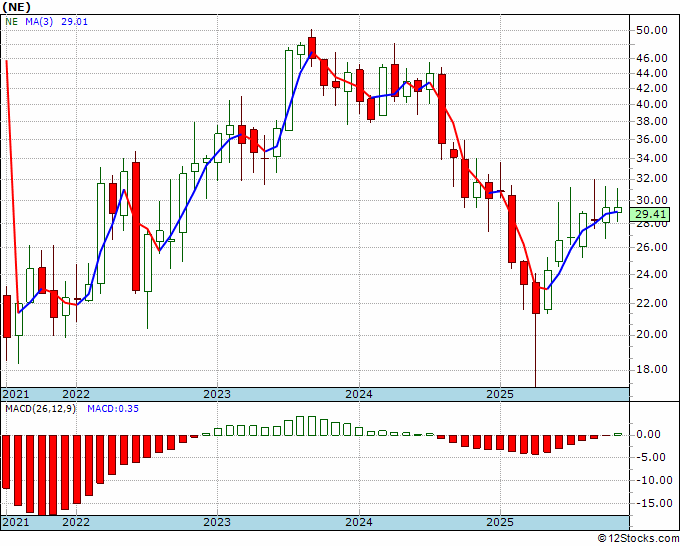Click the tallest red candle near 50.00 peak
The height and width of the screenshot is (546, 680).
pyautogui.click(x=312, y=48)
